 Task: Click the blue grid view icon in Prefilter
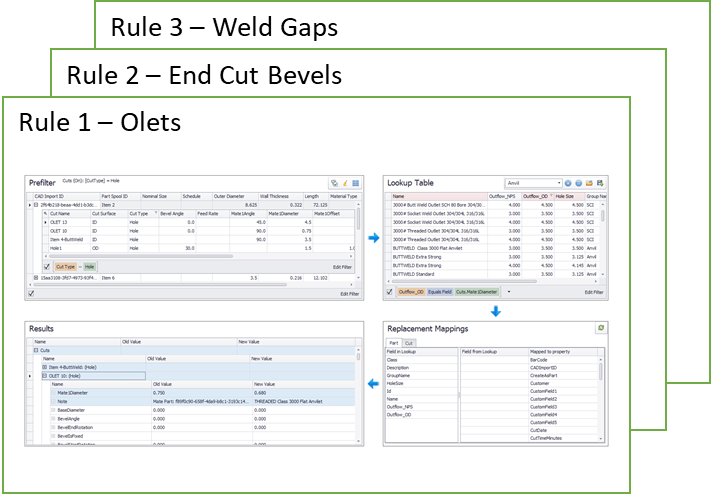pyautogui.click(x=356, y=183)
